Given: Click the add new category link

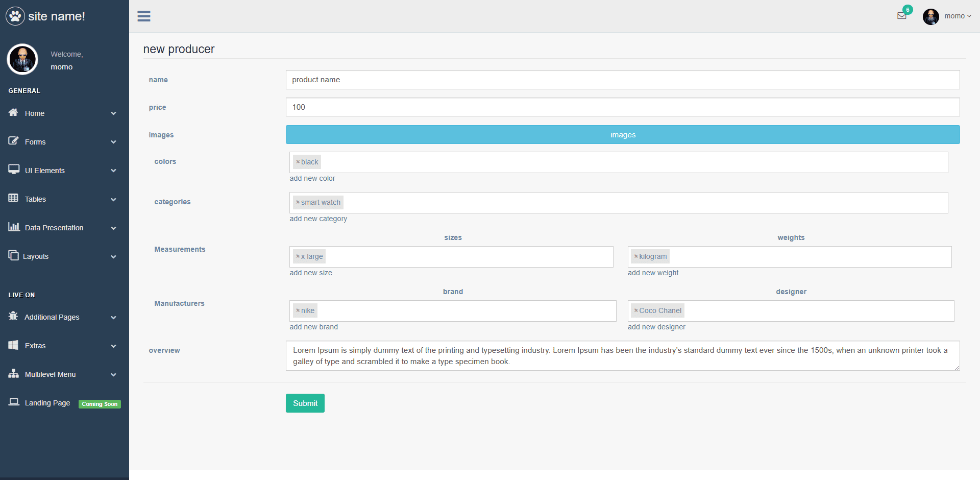Looking at the screenshot, I should [318, 219].
